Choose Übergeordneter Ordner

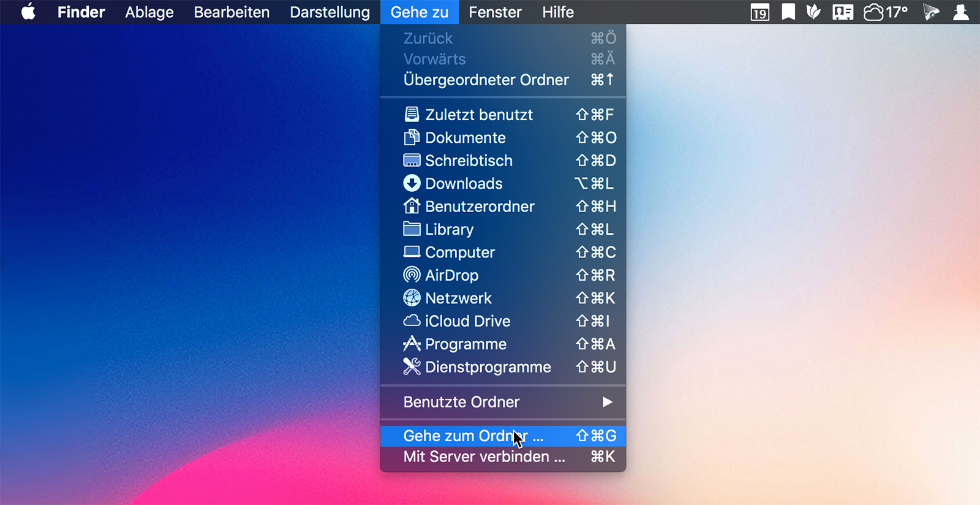pos(503,80)
